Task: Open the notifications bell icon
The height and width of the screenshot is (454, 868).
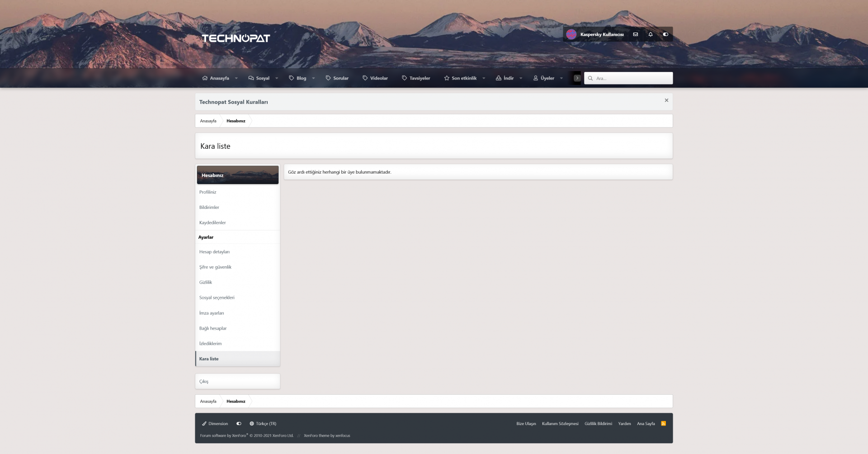Action: coord(651,34)
